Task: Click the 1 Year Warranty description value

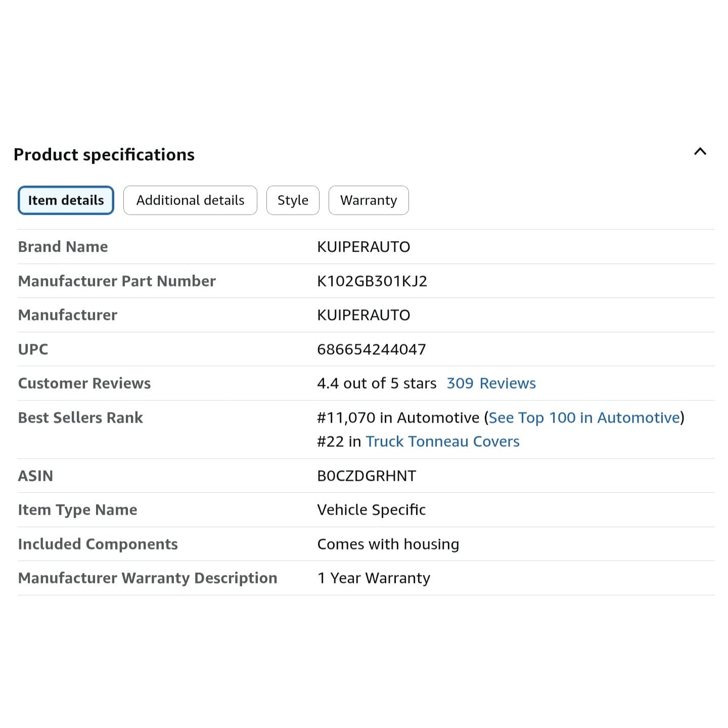Action: (x=374, y=578)
